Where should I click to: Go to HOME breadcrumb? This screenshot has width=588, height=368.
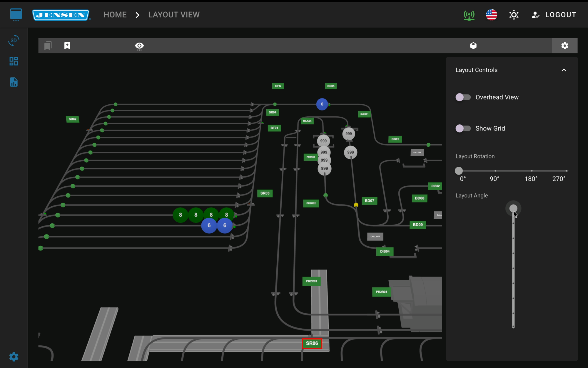115,15
